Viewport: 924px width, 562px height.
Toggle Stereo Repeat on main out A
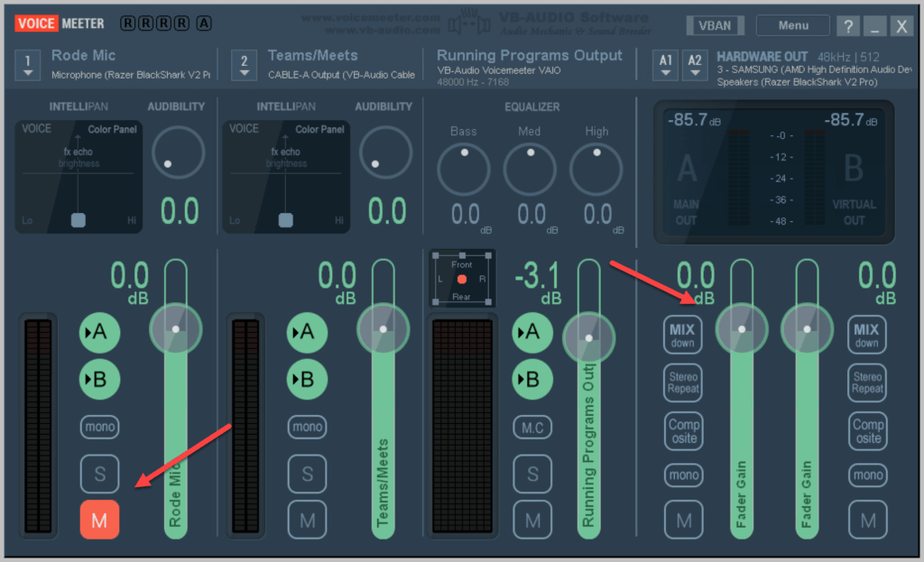(683, 382)
